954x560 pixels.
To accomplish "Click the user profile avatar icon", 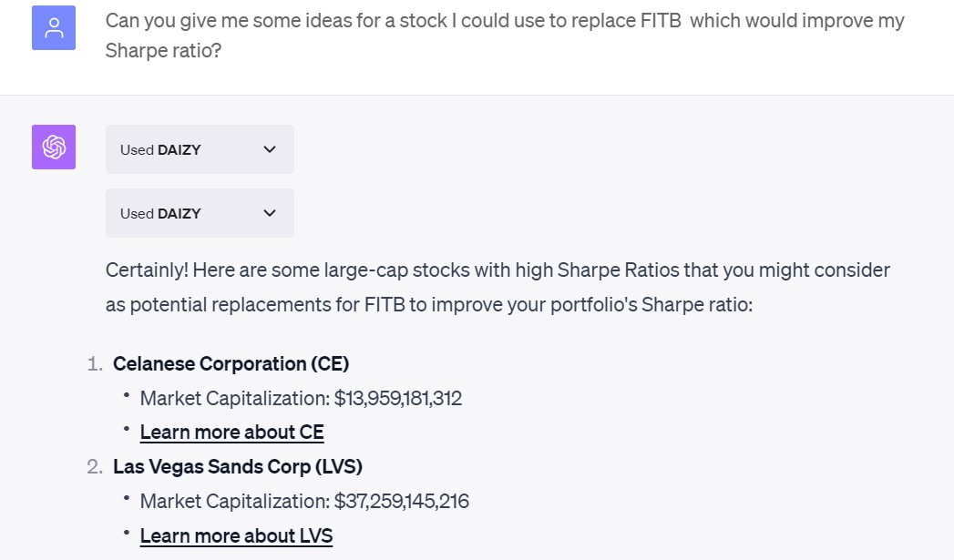I will (54, 27).
